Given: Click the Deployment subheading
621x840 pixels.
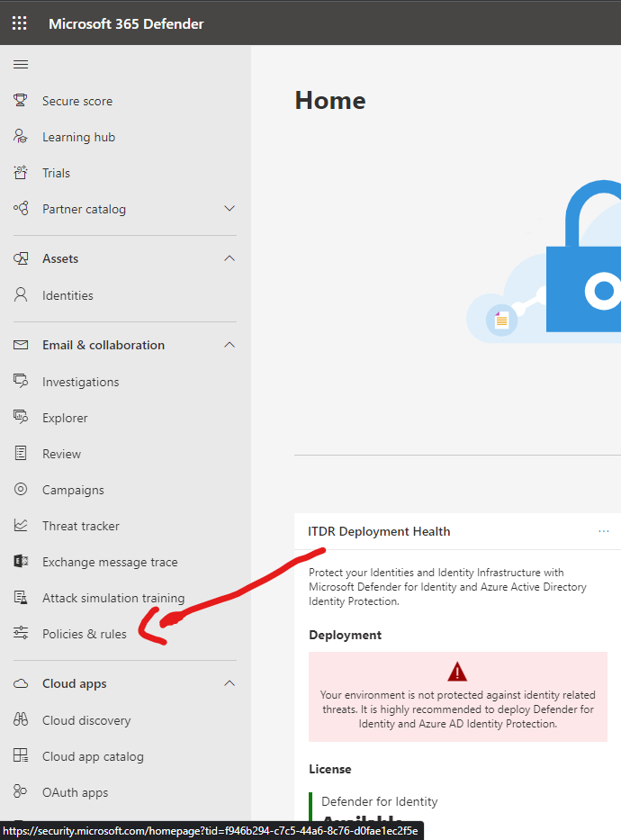Looking at the screenshot, I should tap(345, 635).
